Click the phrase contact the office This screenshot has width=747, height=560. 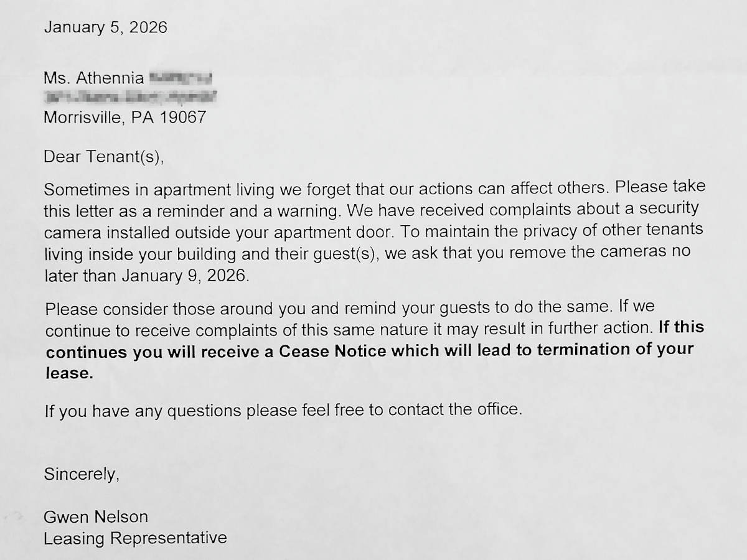tap(454, 409)
